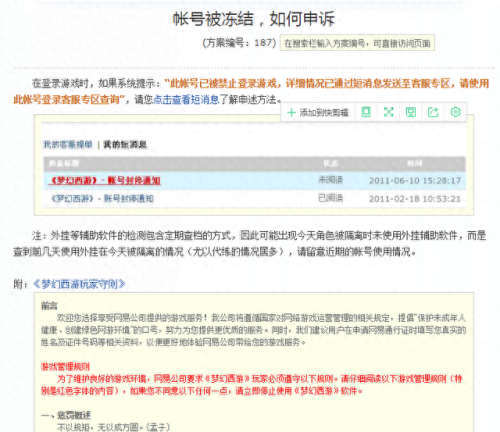Viewport: 500px width, 432px height.
Task: Open the unread red 帐号封停通知 message
Action: click(x=105, y=180)
